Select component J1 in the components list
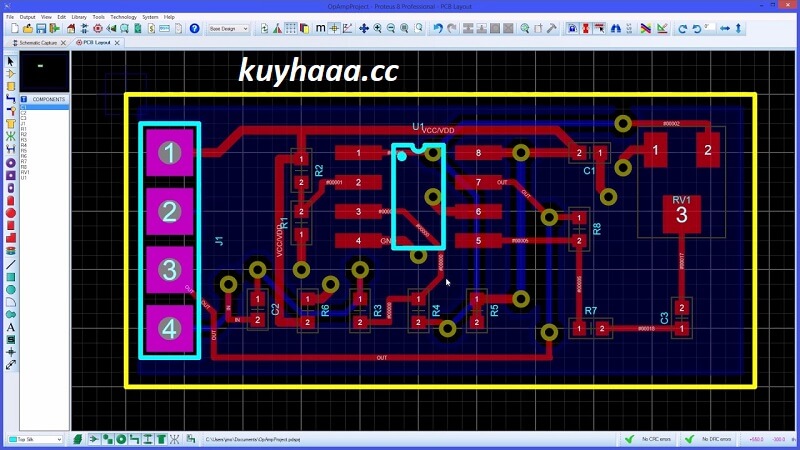Viewport: 800px width, 450px height. [23, 123]
